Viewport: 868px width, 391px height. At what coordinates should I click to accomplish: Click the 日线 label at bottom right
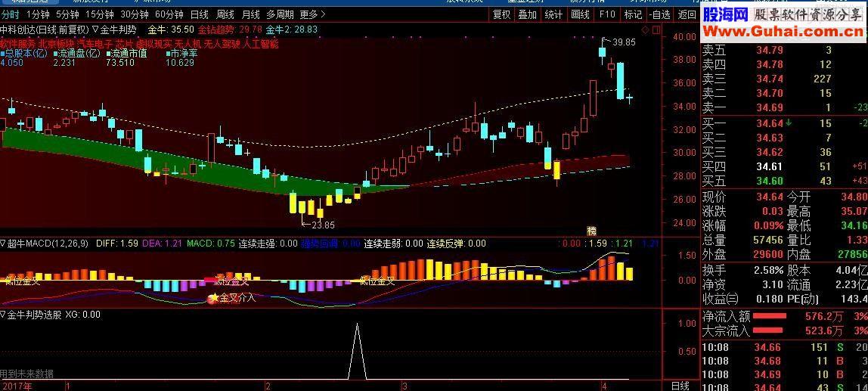coord(680,386)
